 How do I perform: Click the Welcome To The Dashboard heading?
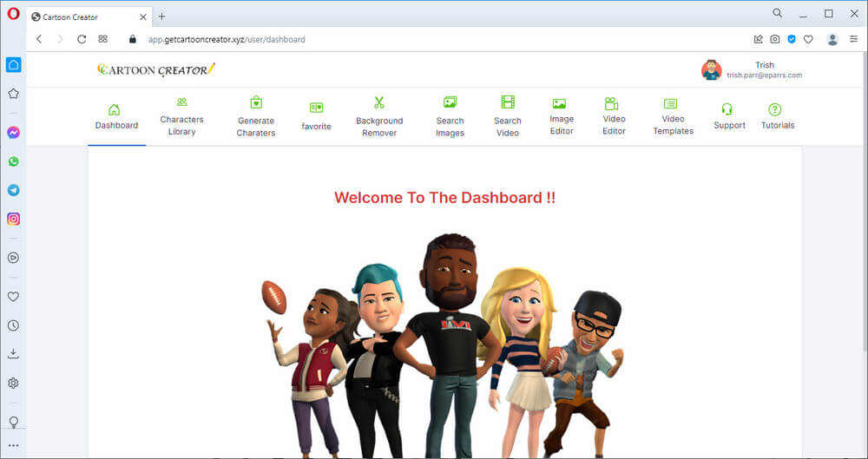click(x=444, y=198)
